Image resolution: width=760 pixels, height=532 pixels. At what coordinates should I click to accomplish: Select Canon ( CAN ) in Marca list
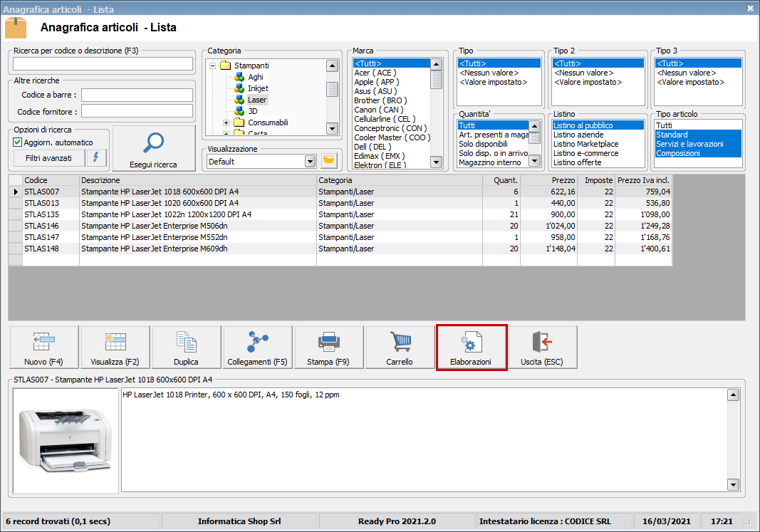click(391, 110)
